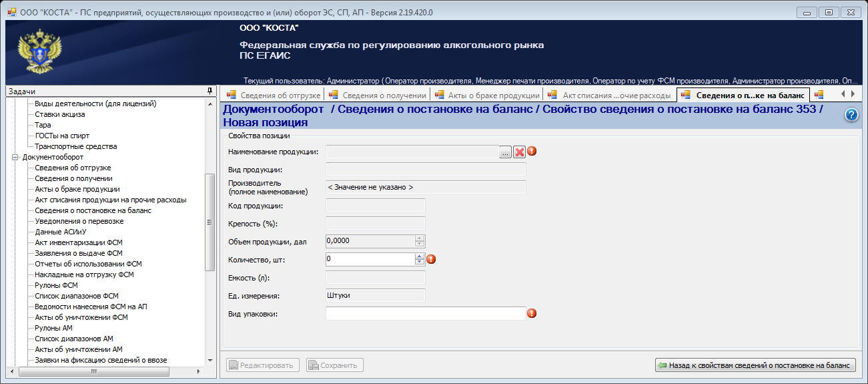Viewport: 868px width, 384px height.
Task: Open the partially hidden tab after баланс
Action: click(819, 95)
